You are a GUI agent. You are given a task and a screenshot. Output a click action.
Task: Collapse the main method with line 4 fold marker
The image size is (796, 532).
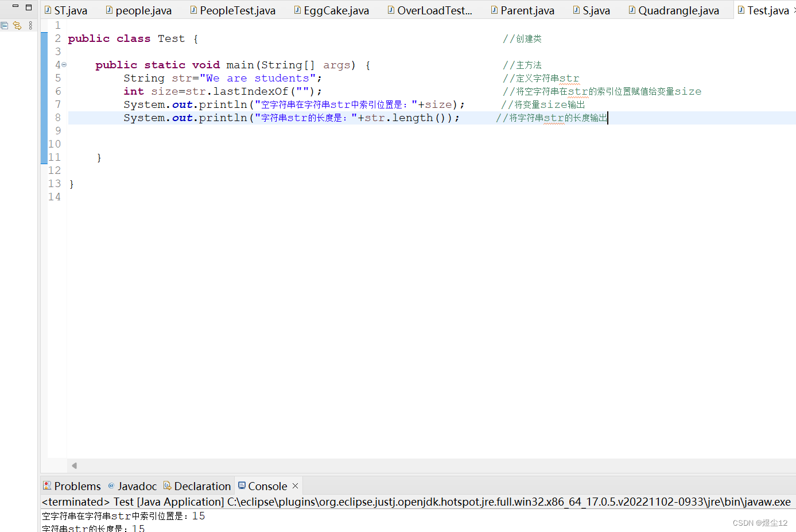pos(63,65)
